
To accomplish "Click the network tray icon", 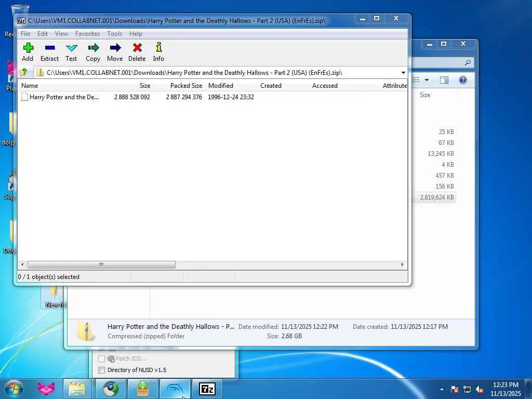I will (467, 389).
